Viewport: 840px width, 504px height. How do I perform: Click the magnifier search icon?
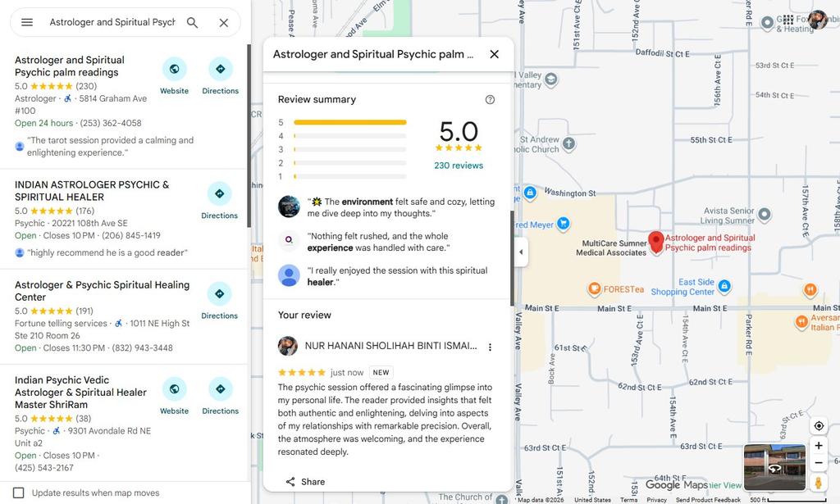tap(192, 22)
